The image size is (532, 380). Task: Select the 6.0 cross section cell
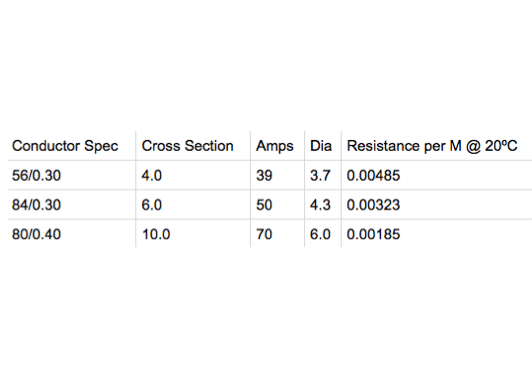click(152, 205)
